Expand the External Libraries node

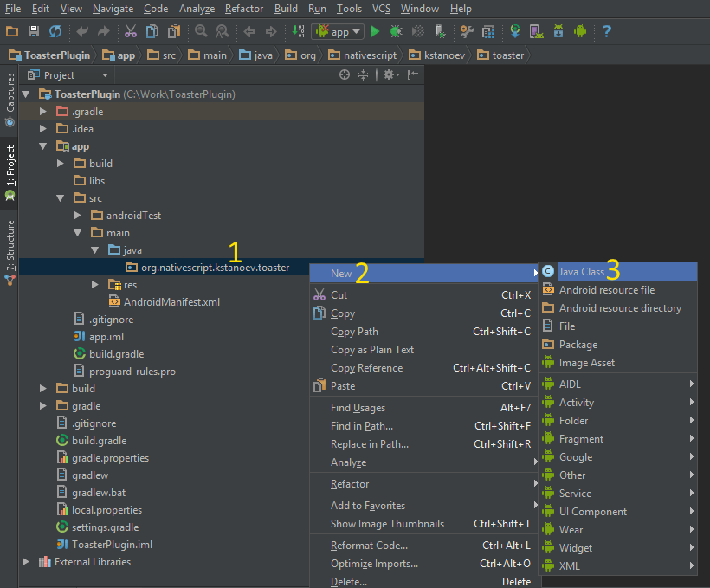26,562
